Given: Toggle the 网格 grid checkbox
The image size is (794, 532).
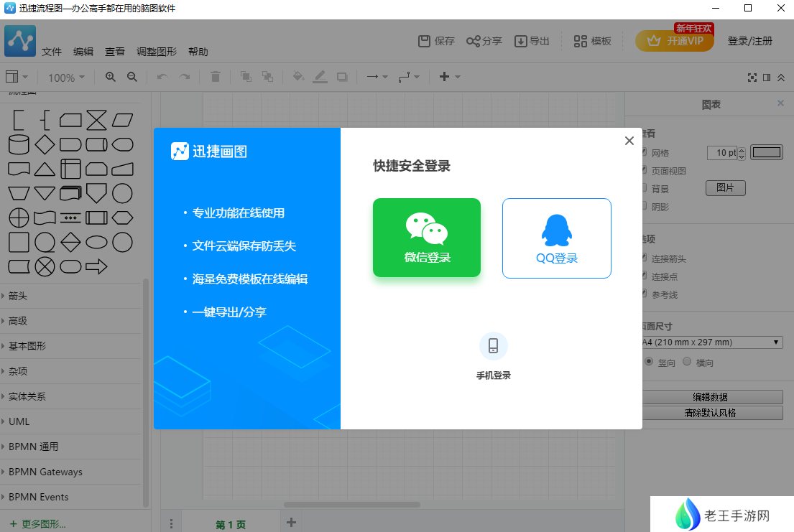Looking at the screenshot, I should point(644,152).
